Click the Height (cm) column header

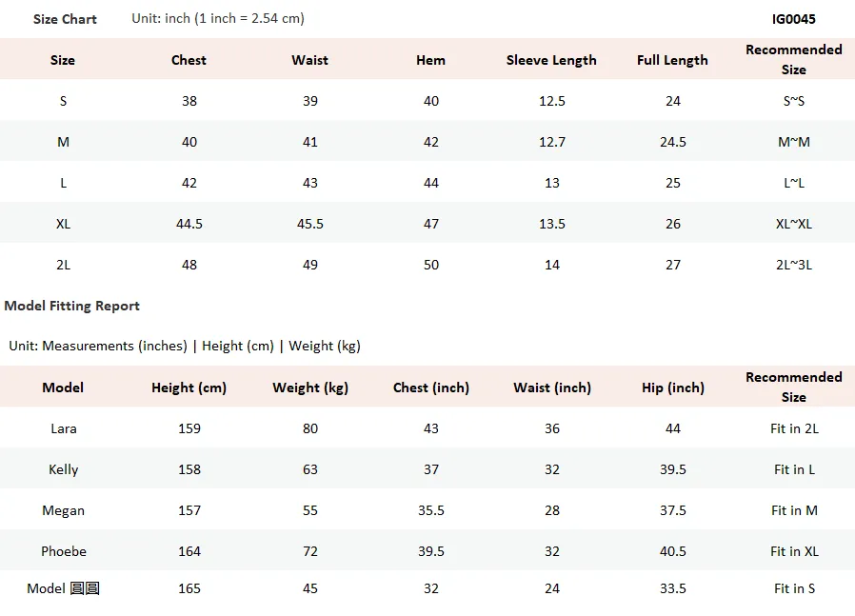tap(189, 387)
